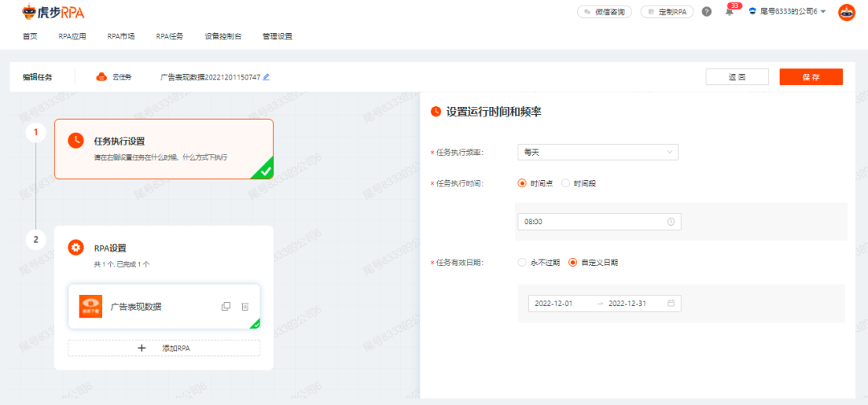Click the end date 2022-12-31

click(627, 303)
